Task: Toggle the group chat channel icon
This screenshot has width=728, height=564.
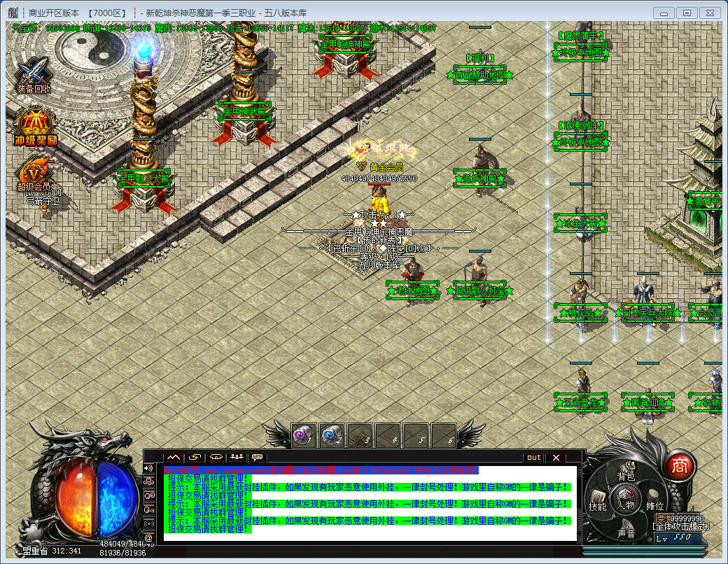Action: coord(148,482)
